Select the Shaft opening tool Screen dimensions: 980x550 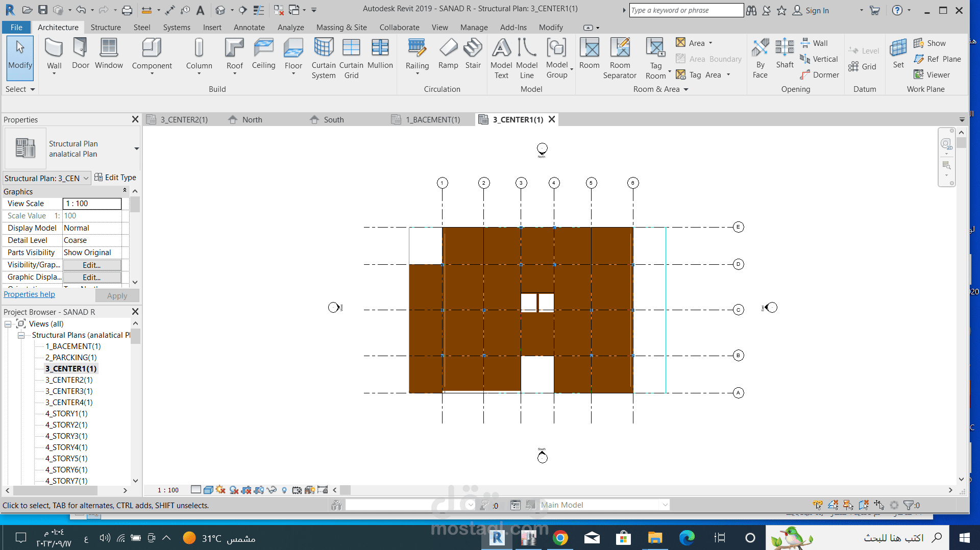pos(785,54)
